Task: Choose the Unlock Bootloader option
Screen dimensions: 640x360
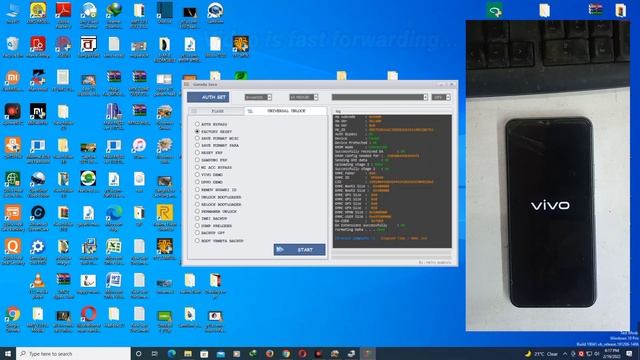Action: pyautogui.click(x=197, y=197)
